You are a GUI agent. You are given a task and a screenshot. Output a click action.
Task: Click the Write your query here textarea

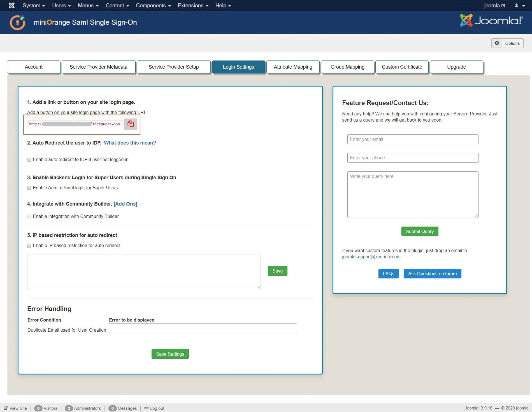pos(413,194)
